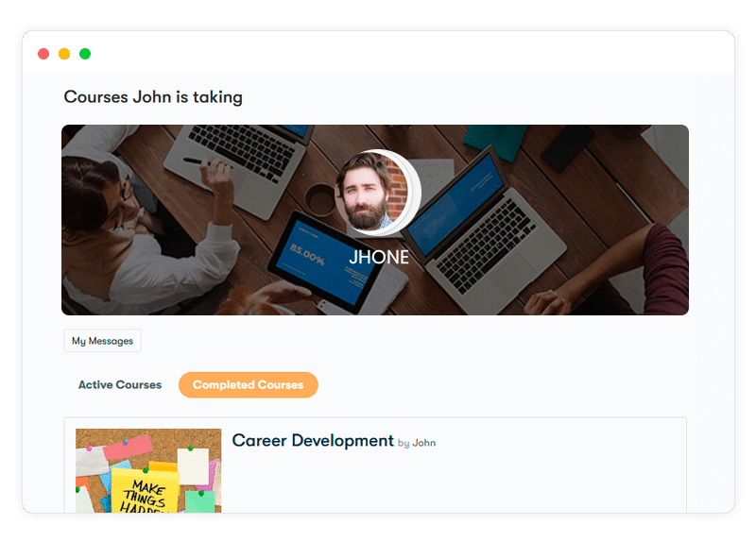Click the tablet showing 85.00% in banner

(x=322, y=263)
